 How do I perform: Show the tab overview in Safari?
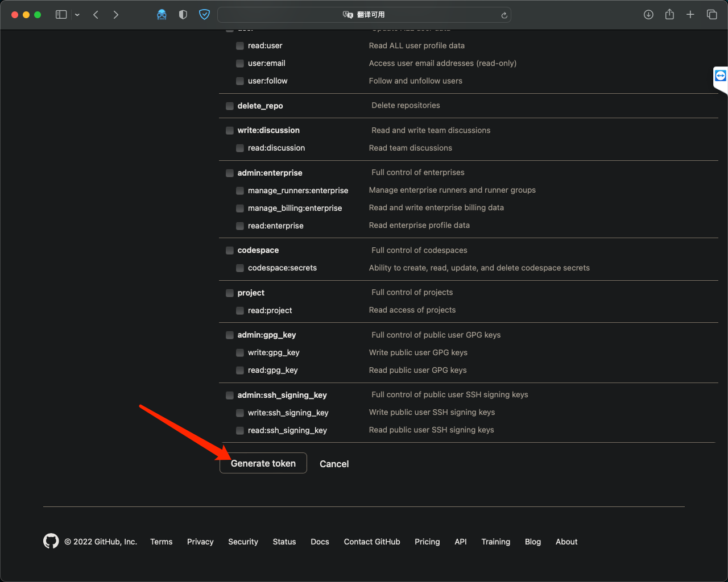(x=711, y=14)
